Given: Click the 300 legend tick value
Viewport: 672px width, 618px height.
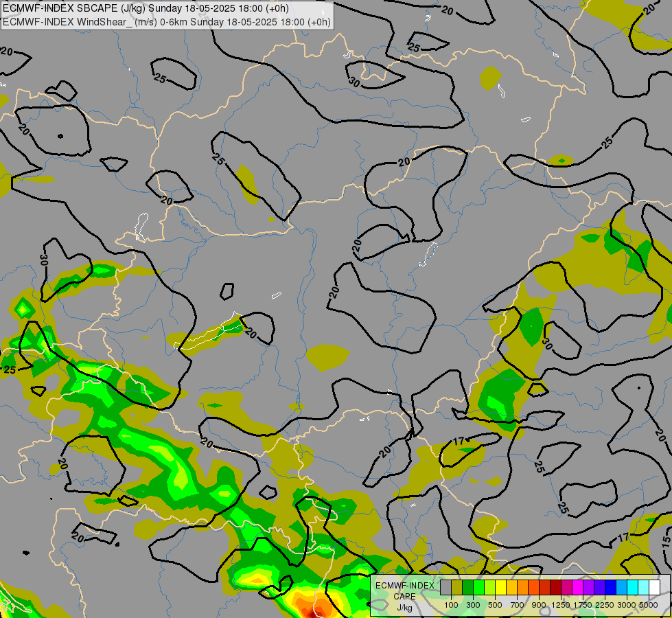Looking at the screenshot, I should (x=473, y=605).
